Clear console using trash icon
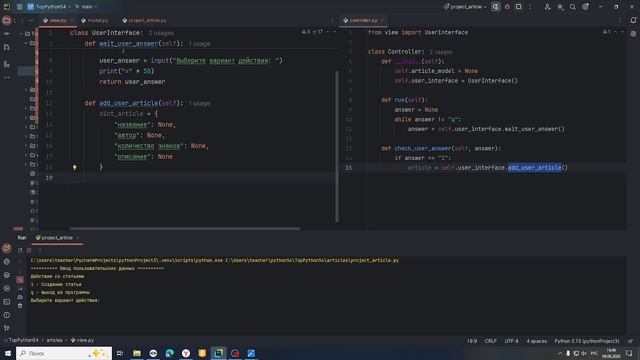The height and width of the screenshot is (360, 640). click(x=20, y=305)
